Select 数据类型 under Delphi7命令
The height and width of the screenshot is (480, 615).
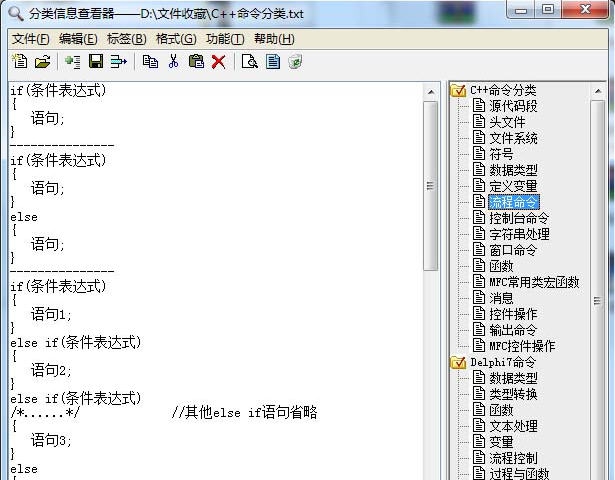click(x=513, y=378)
